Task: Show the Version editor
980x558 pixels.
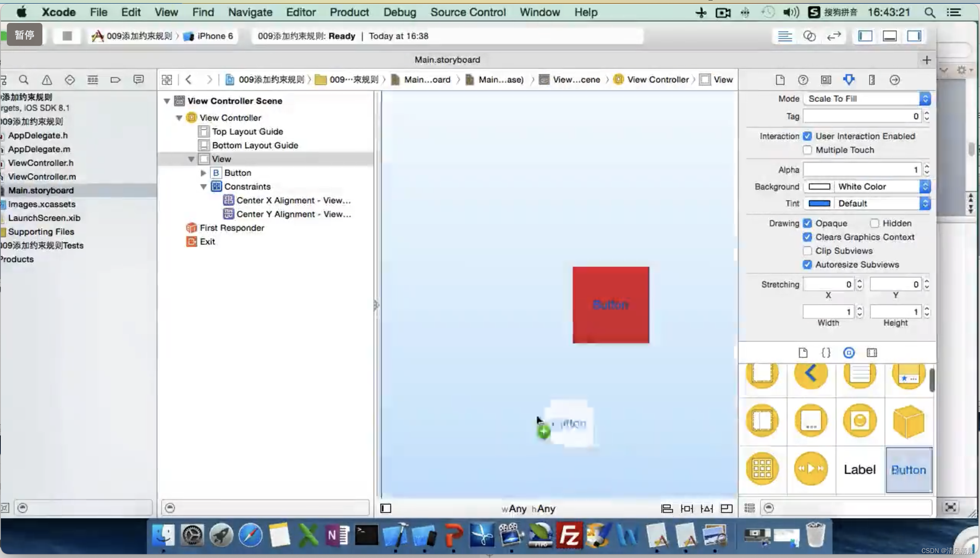Action: point(834,36)
